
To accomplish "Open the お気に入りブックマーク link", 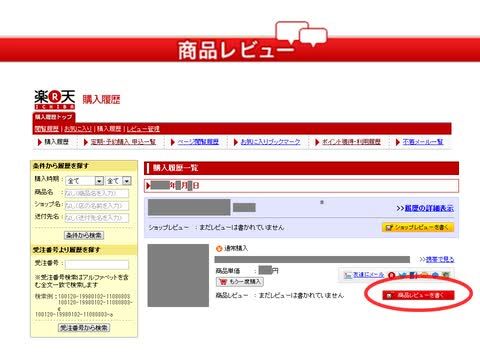I will click(270, 142).
